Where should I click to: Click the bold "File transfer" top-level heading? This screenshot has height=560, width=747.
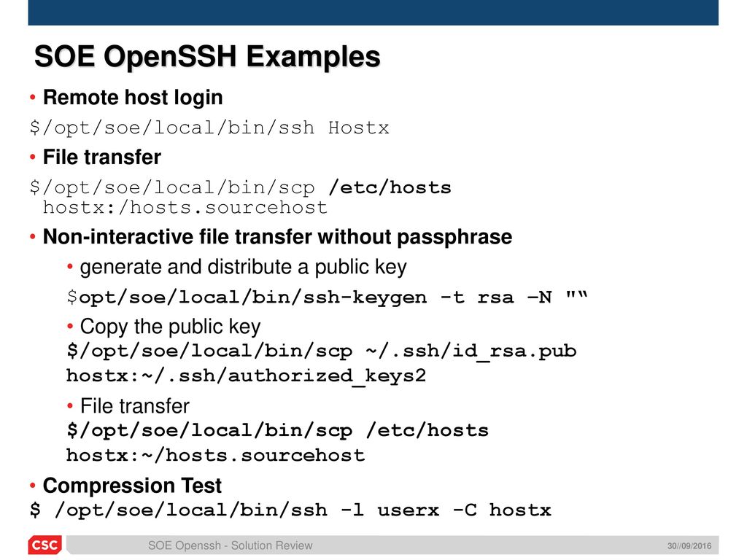(x=102, y=157)
